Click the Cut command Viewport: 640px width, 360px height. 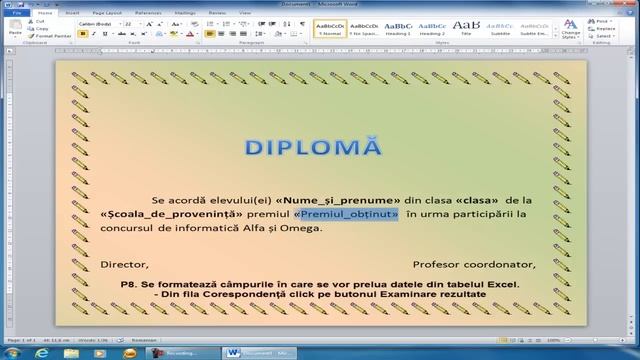37,21
